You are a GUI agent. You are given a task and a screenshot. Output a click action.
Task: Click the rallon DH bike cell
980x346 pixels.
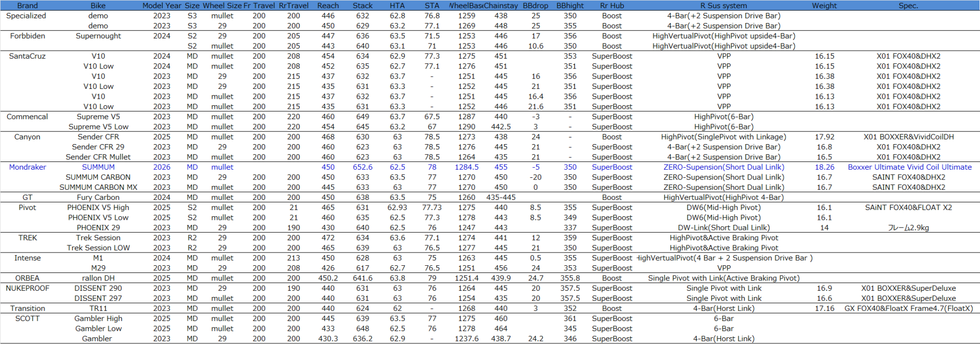[98, 278]
